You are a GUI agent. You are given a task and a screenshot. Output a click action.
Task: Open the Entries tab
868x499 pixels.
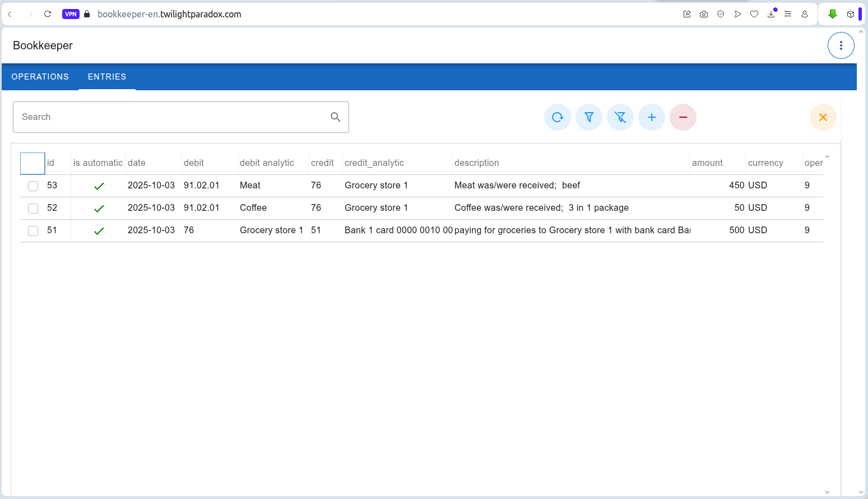point(107,77)
